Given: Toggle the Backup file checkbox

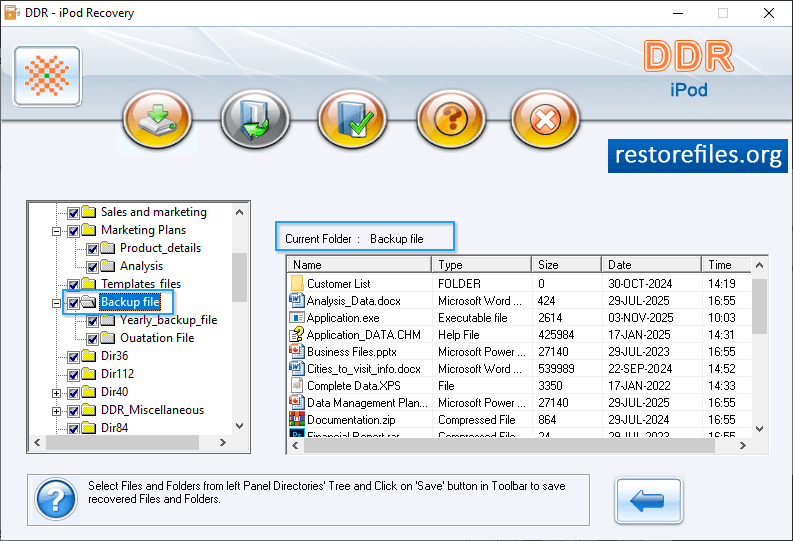Looking at the screenshot, I should [73, 303].
